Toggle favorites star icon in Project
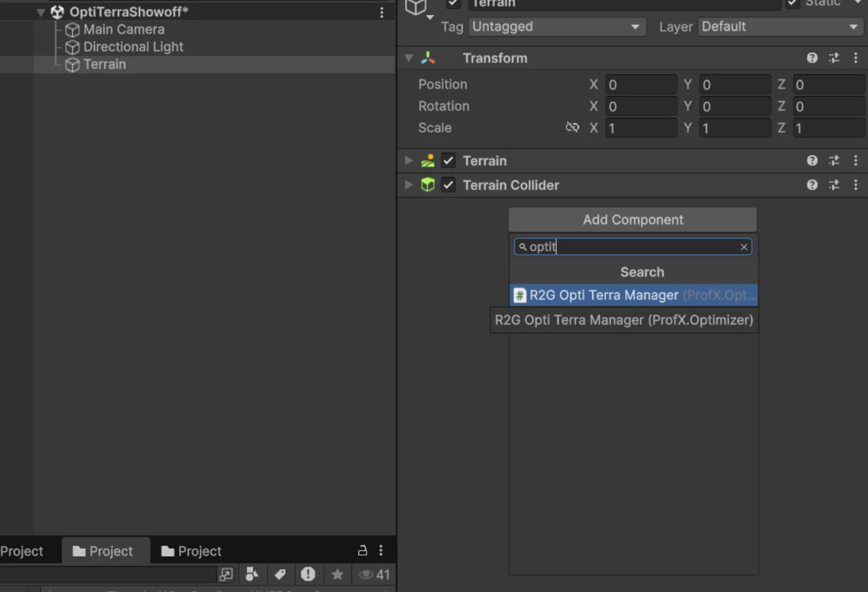 point(337,574)
